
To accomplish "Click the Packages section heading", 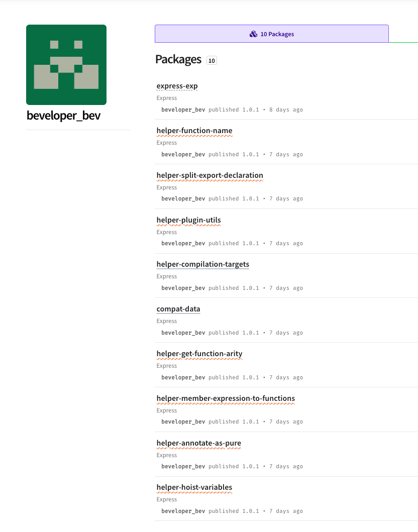I will pos(178,59).
